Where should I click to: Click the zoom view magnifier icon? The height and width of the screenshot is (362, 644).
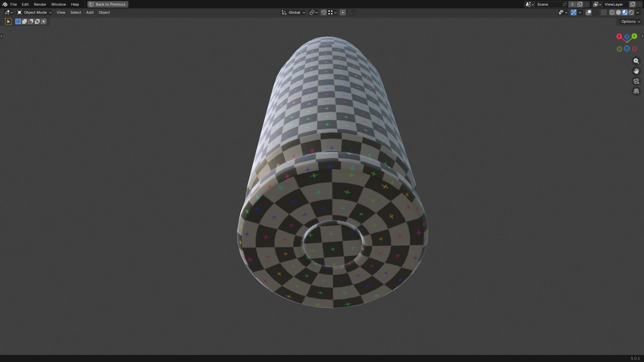tap(636, 61)
